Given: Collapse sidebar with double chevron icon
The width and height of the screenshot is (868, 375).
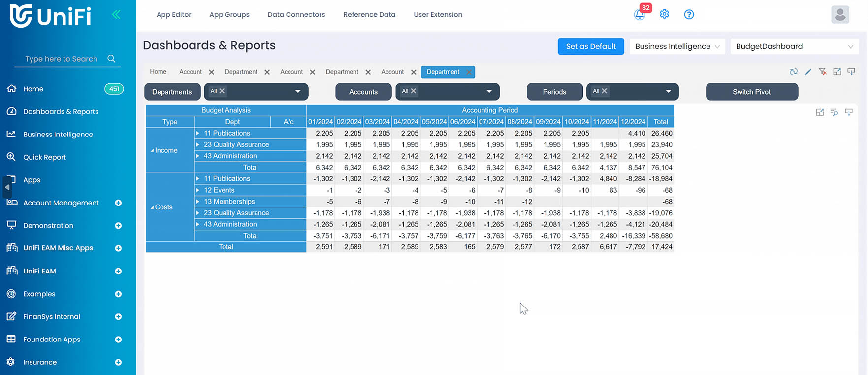Looking at the screenshot, I should point(116,15).
